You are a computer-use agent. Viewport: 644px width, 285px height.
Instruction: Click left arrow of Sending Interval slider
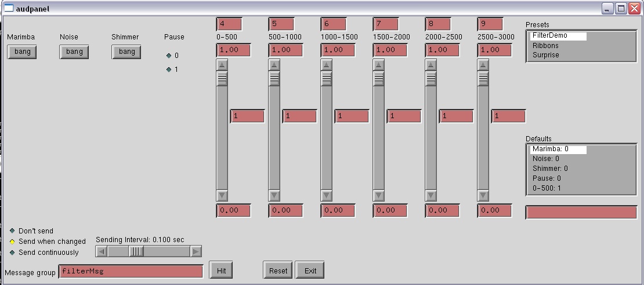tap(102, 251)
